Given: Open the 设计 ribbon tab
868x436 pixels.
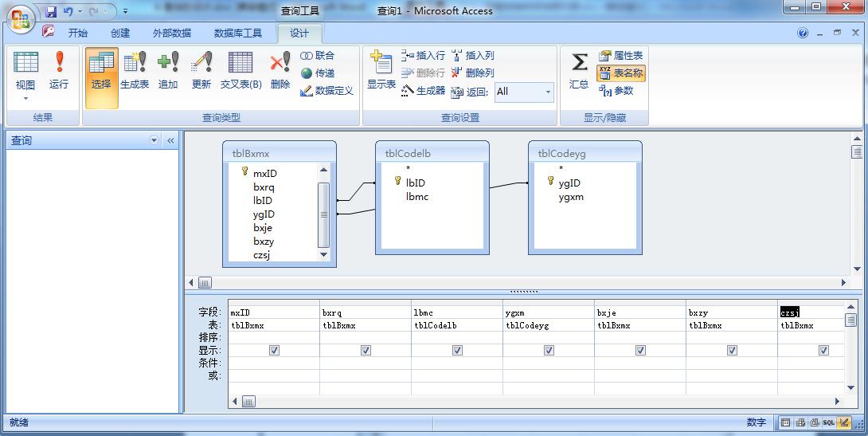Looking at the screenshot, I should [299, 33].
